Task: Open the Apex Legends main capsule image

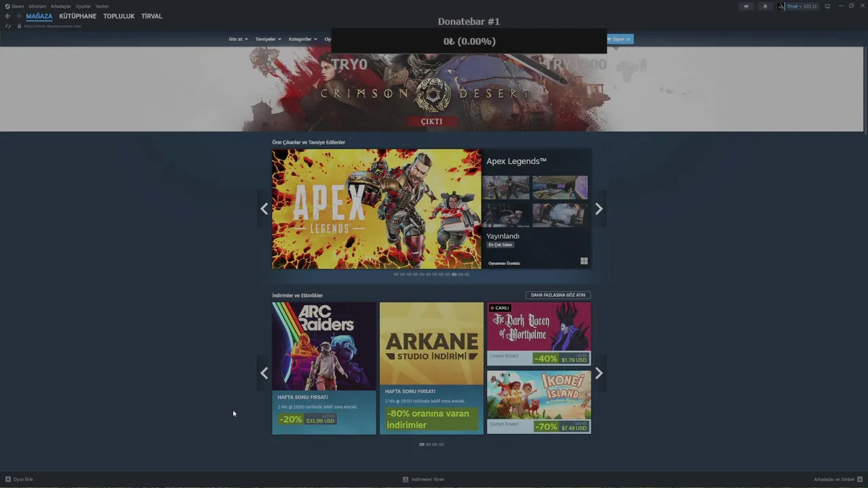Action: pos(376,209)
